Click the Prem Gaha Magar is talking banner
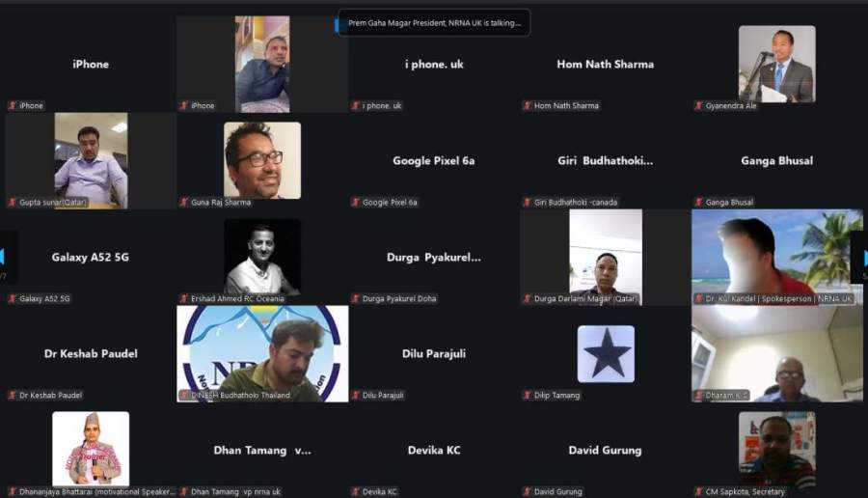 pyautogui.click(x=434, y=23)
